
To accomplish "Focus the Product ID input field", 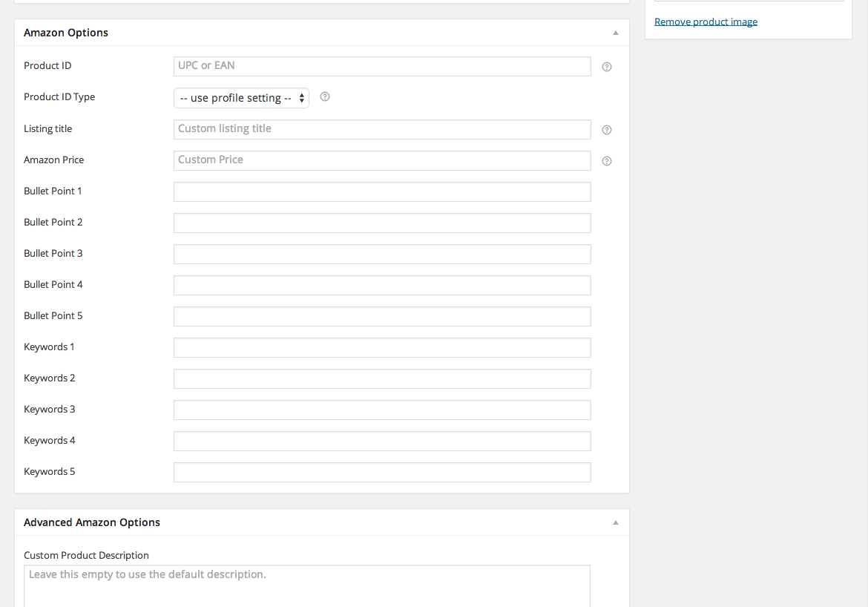I will point(382,67).
